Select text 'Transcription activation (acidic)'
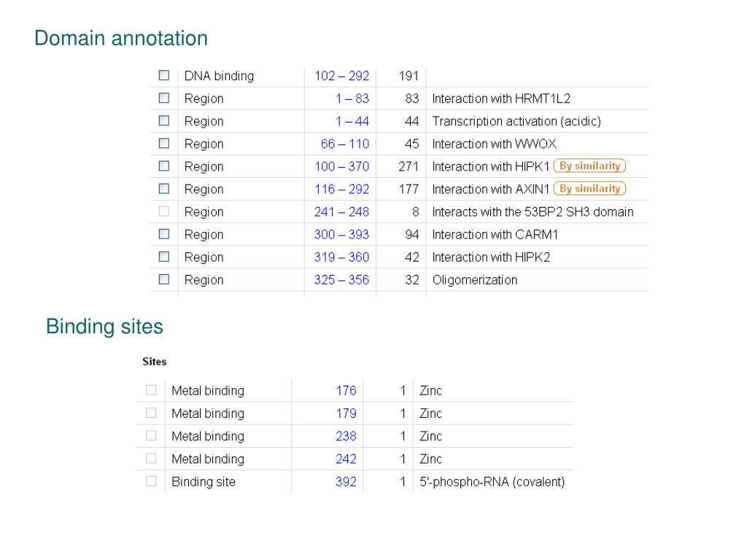 516,122
